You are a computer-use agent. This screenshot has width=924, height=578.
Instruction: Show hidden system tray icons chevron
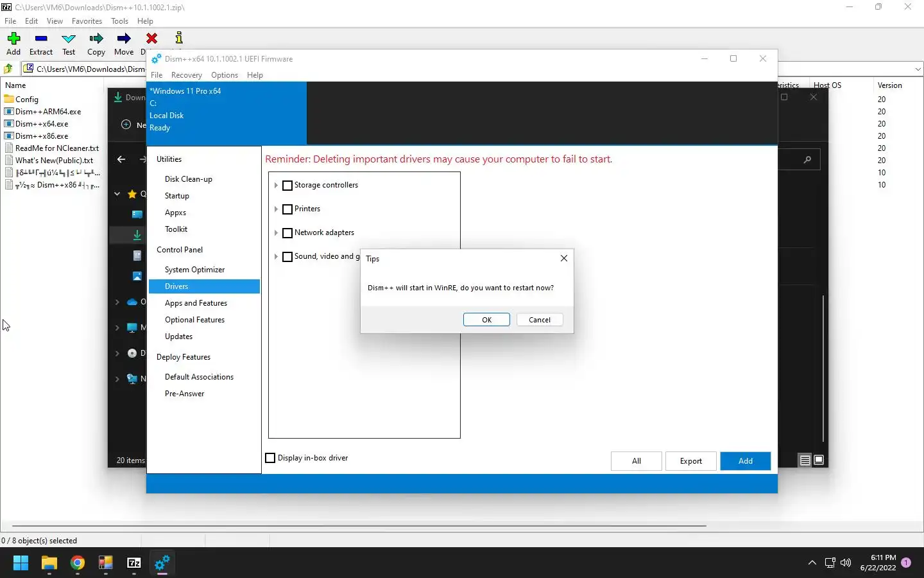tap(812, 563)
